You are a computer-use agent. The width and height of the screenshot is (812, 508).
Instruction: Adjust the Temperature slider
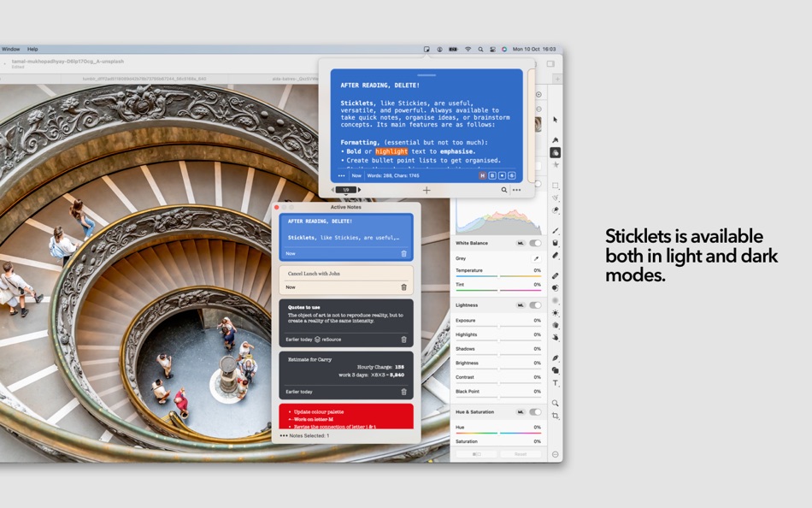click(x=498, y=276)
